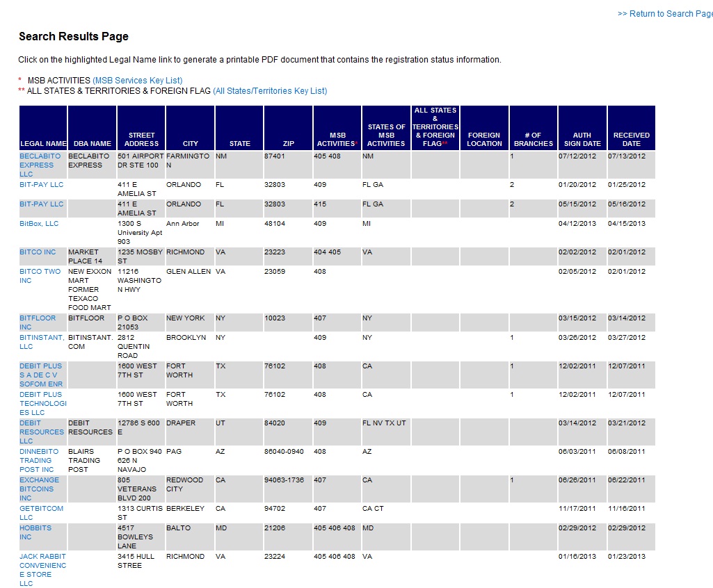
Task: Open BITCO TWO INC registration PDF
Action: point(40,276)
